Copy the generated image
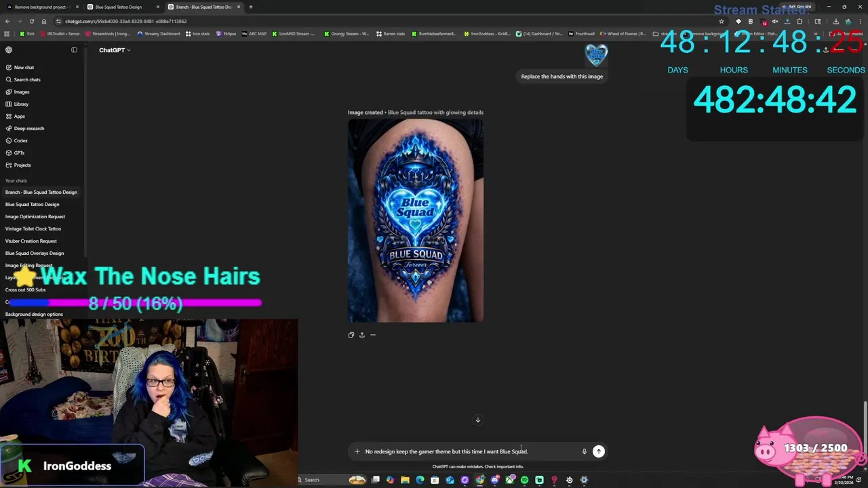 pos(351,335)
